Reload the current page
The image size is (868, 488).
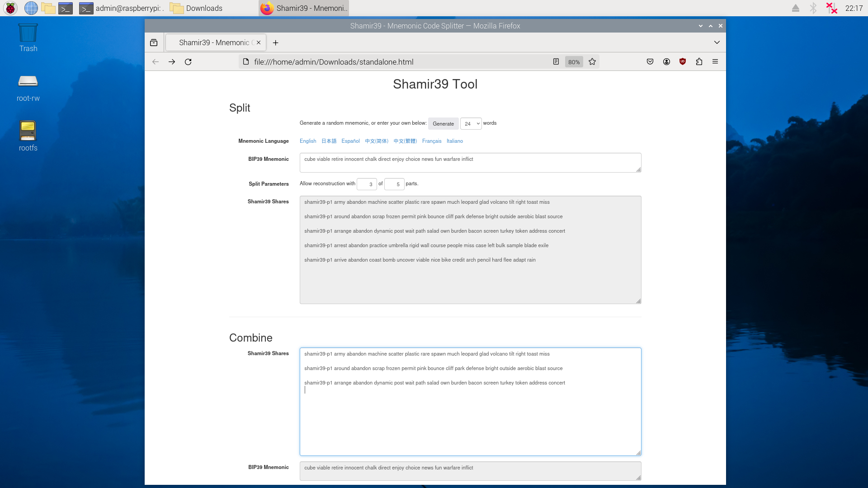click(x=188, y=62)
